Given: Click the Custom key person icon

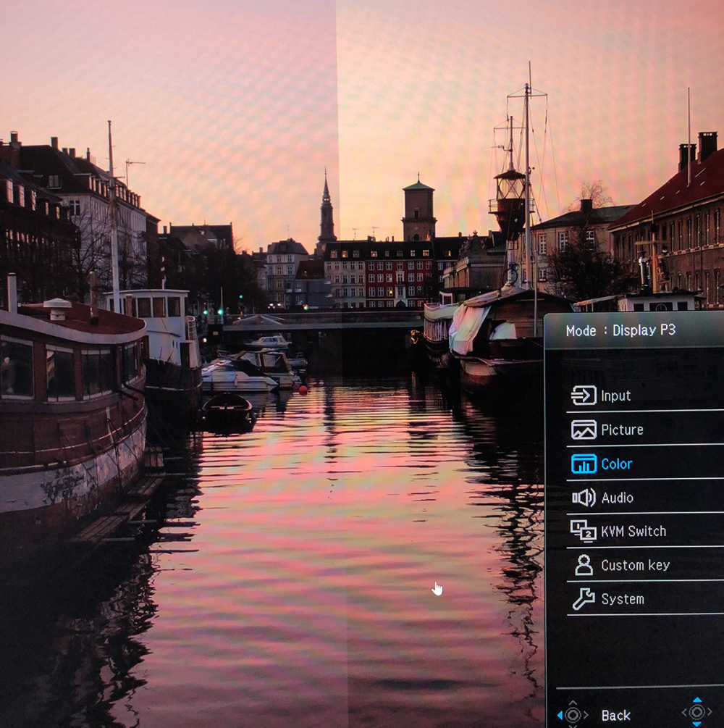Looking at the screenshot, I should pyautogui.click(x=584, y=565).
